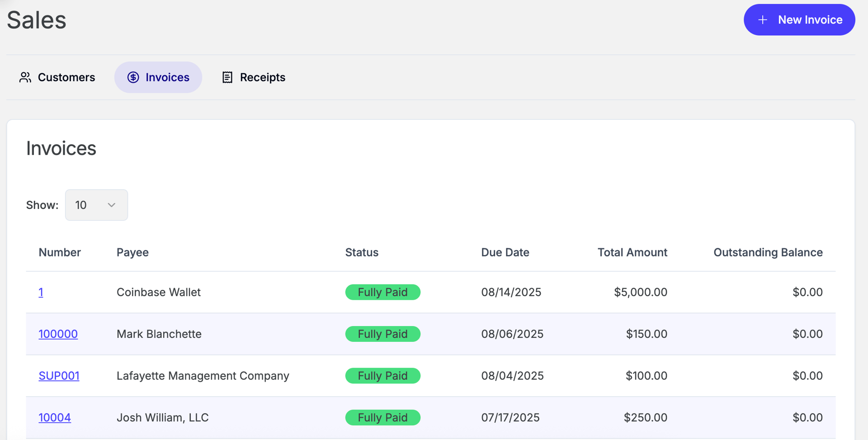The image size is (868, 440).
Task: Click the Receipts document icon
Action: 227,77
